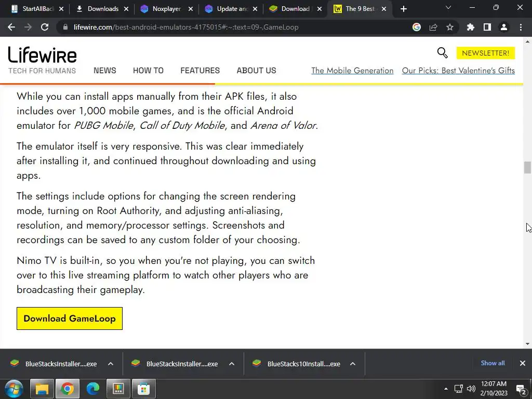Open the FEATURES menu

[x=200, y=71]
